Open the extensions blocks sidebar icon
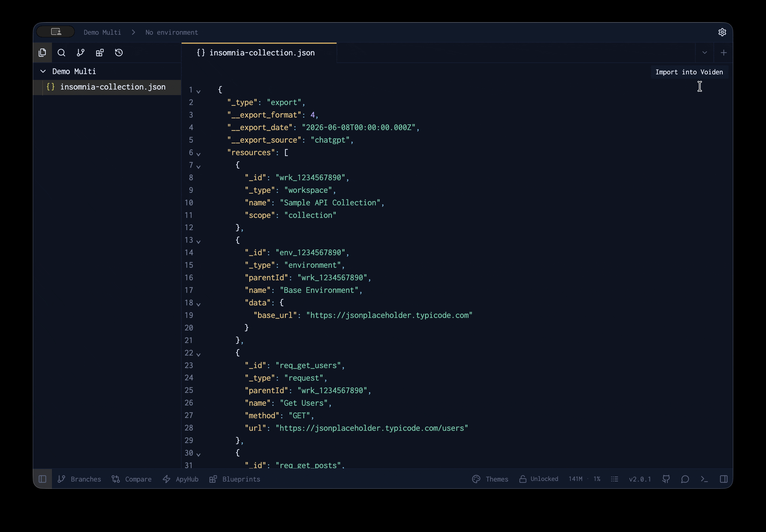This screenshot has height=532, width=766. pyautogui.click(x=100, y=53)
